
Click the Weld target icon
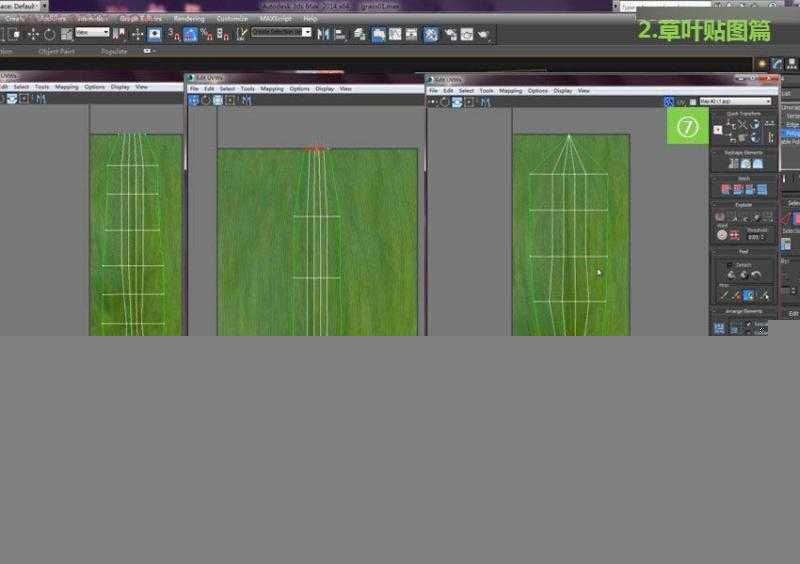click(x=721, y=235)
